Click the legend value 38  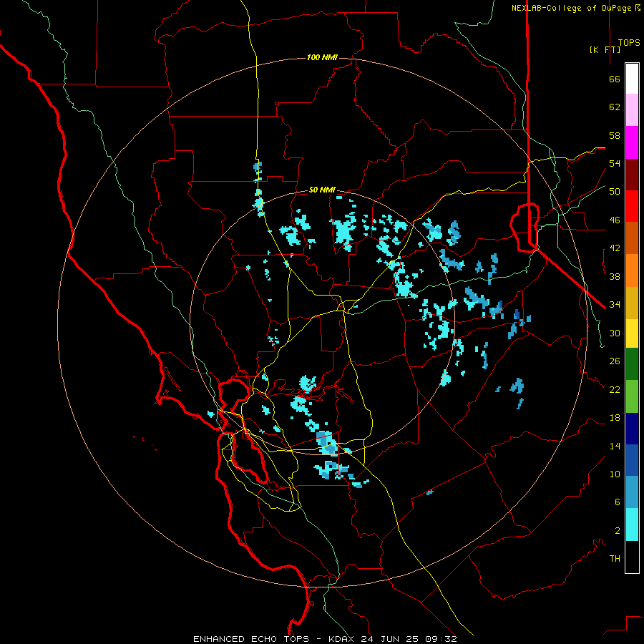(615, 276)
